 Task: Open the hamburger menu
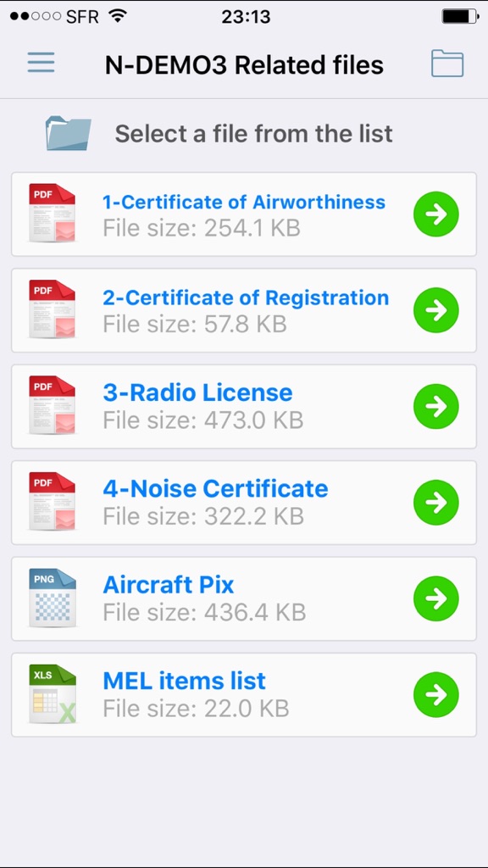click(41, 63)
